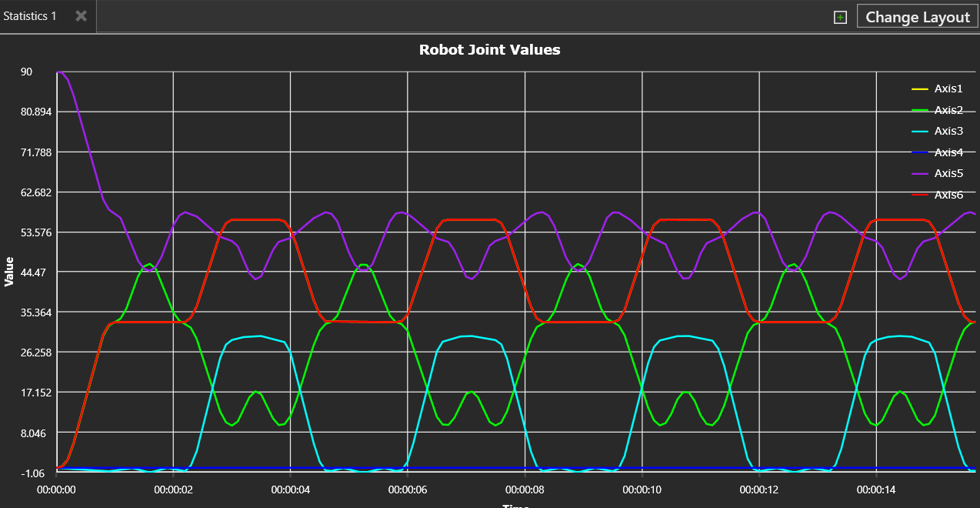Click the cyan Axis3 legend line swatch
Screen dimensions: 980x508
click(x=919, y=132)
